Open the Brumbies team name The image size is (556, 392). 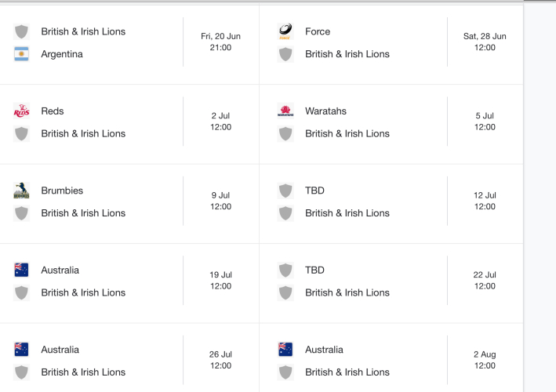[x=62, y=191]
